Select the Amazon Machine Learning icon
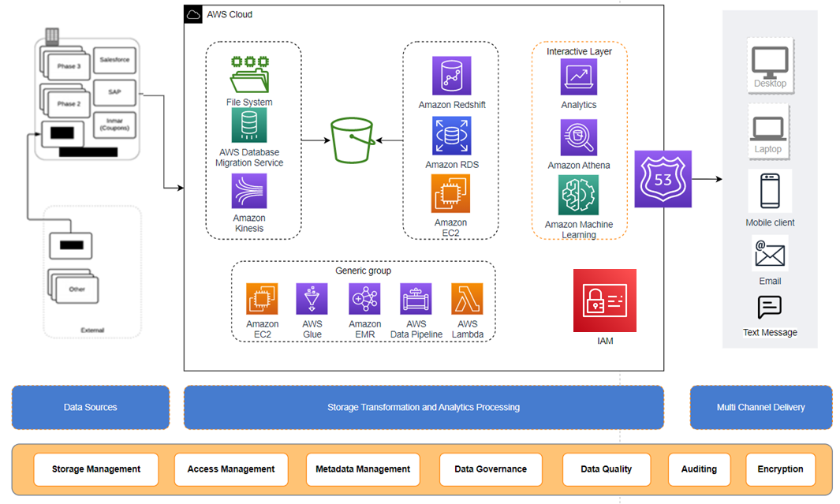The width and height of the screenshot is (840, 504). (578, 194)
